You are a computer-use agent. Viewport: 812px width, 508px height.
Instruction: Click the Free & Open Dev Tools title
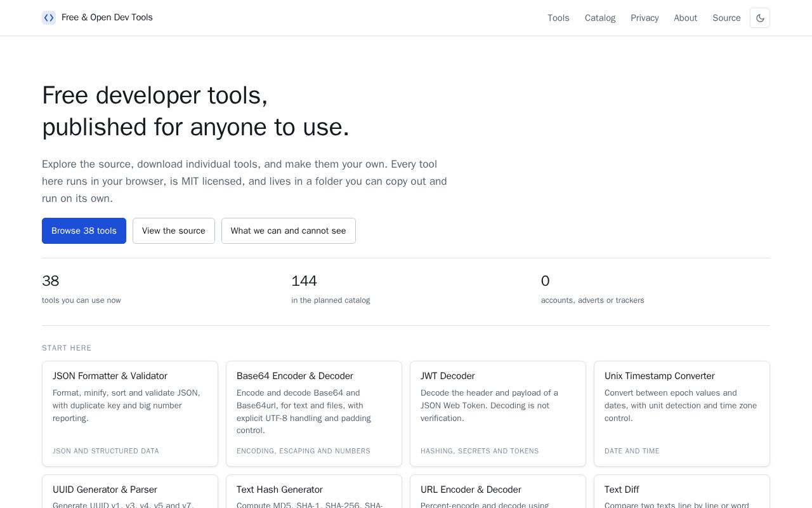coord(107,17)
